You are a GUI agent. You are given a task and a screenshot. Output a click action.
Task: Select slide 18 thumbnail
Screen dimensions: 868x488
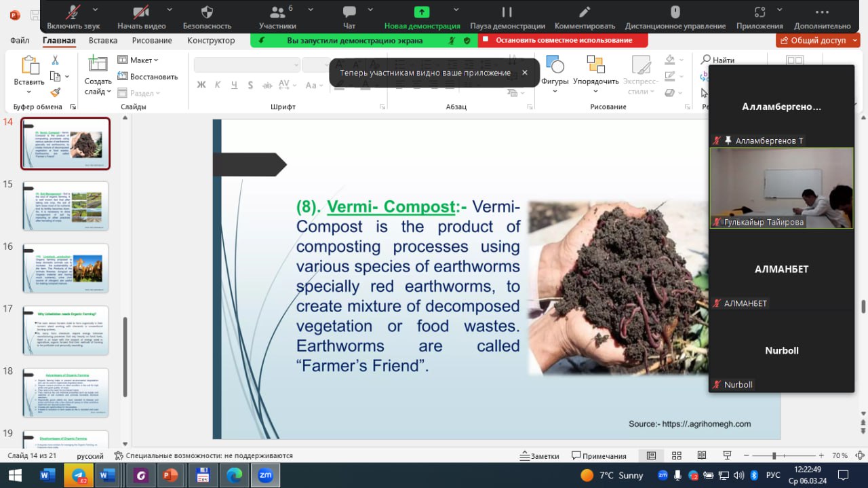click(65, 393)
